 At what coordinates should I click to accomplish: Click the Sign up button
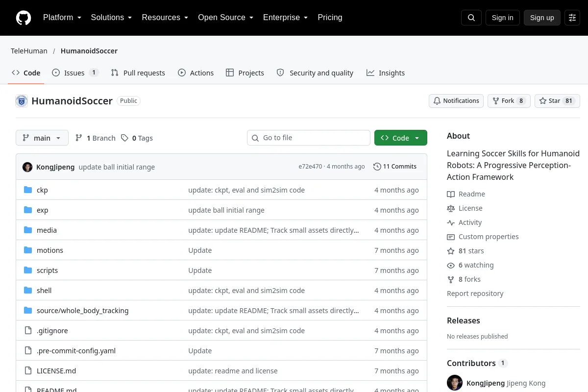click(x=542, y=18)
